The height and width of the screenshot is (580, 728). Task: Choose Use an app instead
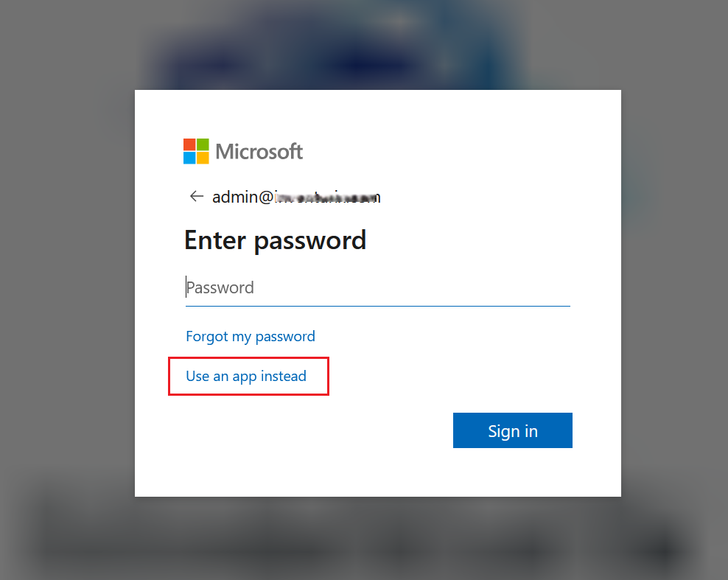246,376
